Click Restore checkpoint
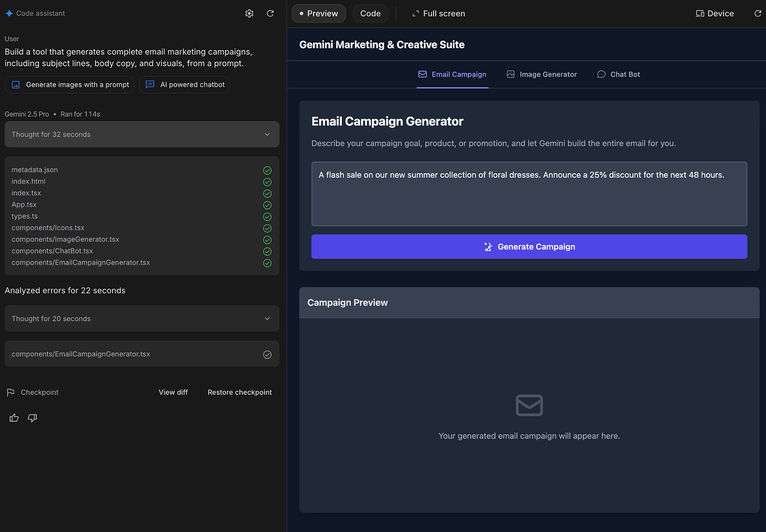The image size is (766, 532). pos(240,393)
